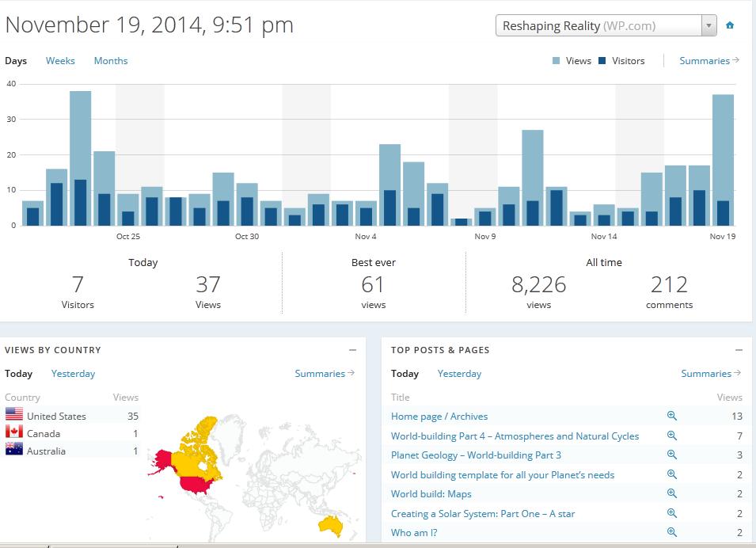Click magnifier icon for World build: Maps
The image size is (756, 548).
click(x=672, y=493)
